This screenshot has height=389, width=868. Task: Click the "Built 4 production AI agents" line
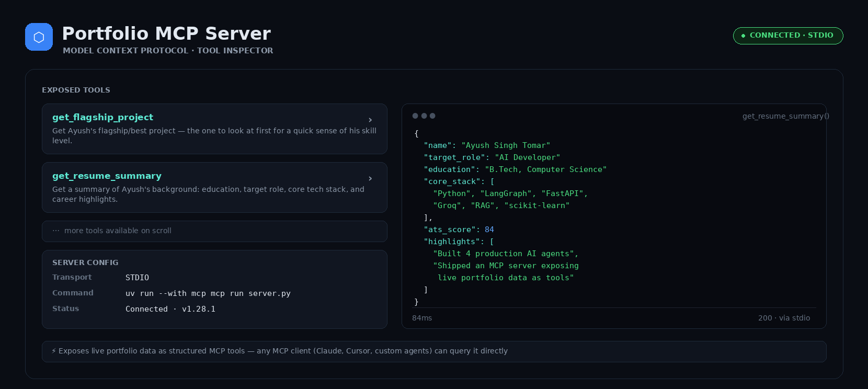pos(506,254)
